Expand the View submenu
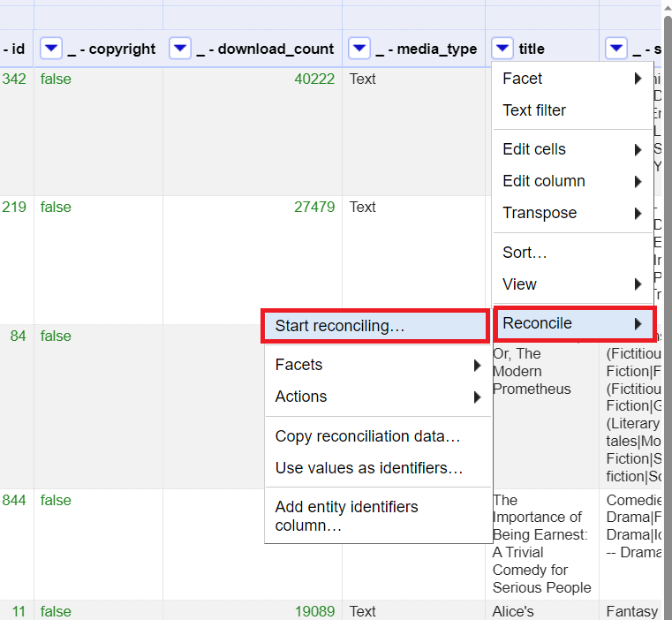 click(572, 284)
